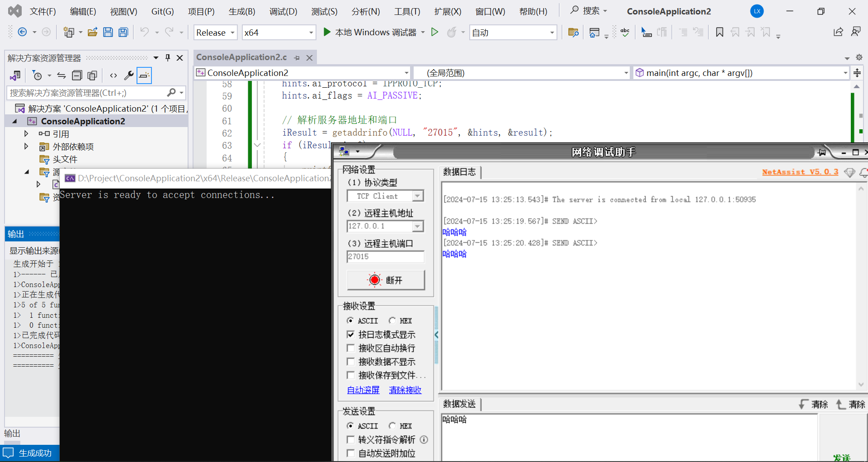The width and height of the screenshot is (868, 462).
Task: Expand the 外部依赖项 tree node
Action: point(26,146)
